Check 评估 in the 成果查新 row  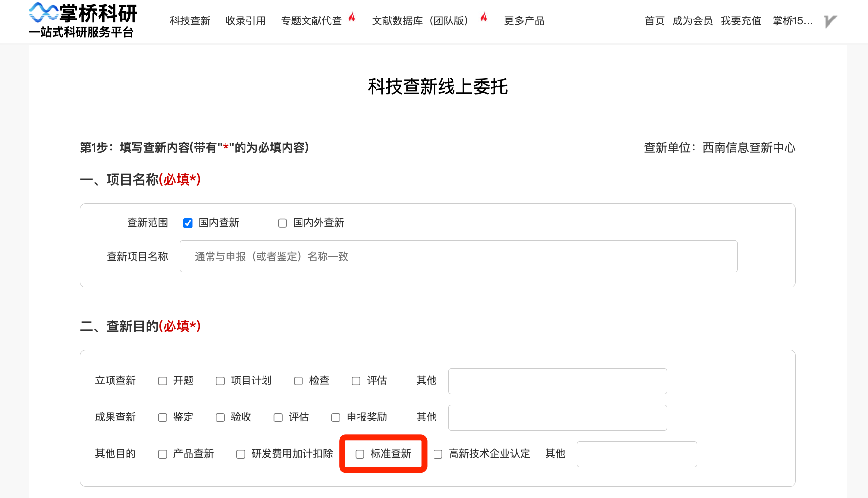pos(278,418)
